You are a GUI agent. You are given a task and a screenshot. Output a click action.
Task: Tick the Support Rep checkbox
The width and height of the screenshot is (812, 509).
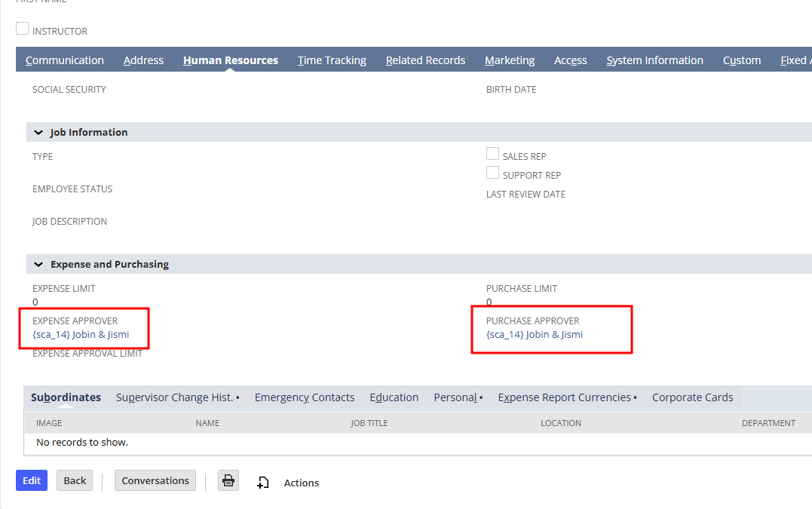(x=493, y=173)
